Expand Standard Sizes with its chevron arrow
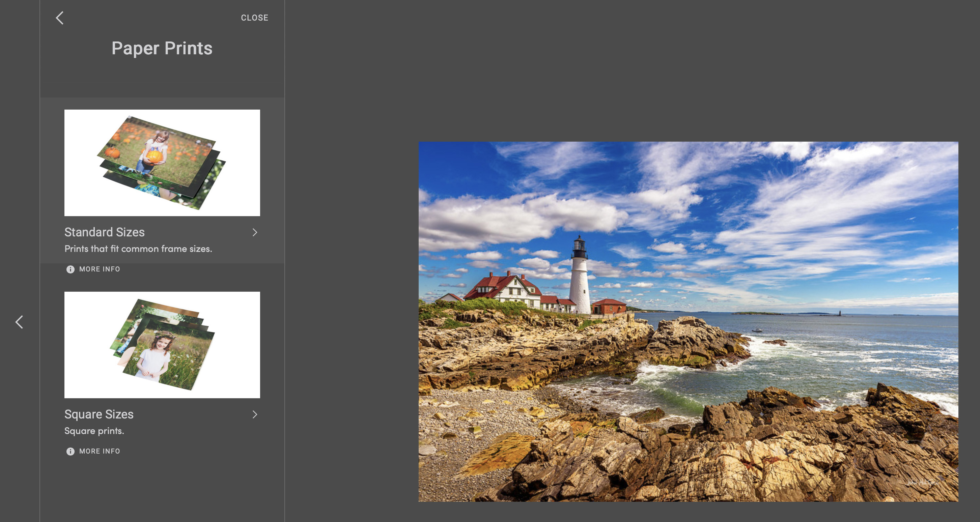Screen dimensions: 980x522 coord(254,232)
